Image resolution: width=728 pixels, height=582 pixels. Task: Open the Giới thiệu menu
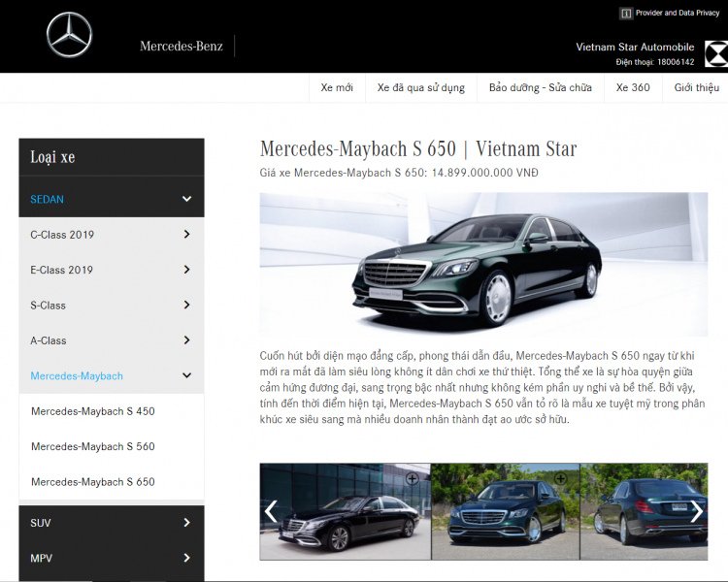click(696, 87)
